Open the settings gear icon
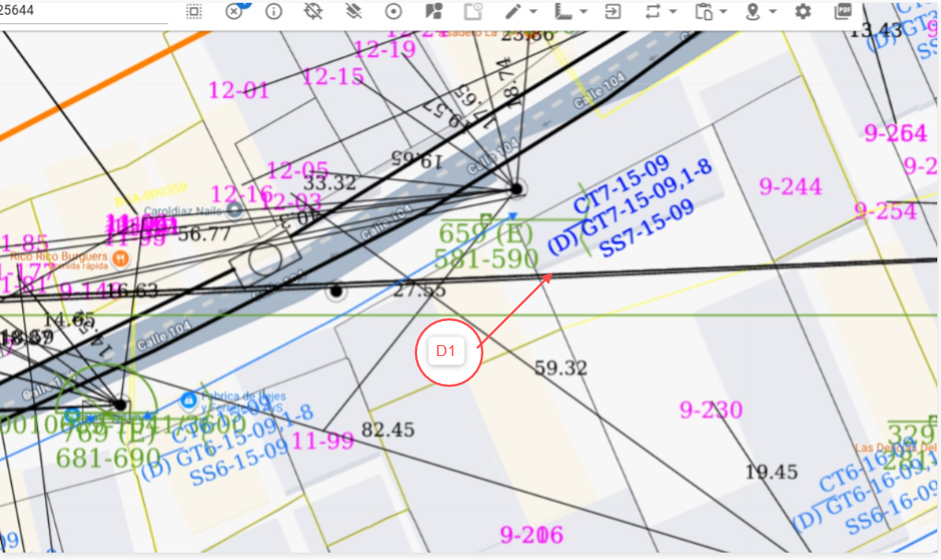 (x=803, y=11)
